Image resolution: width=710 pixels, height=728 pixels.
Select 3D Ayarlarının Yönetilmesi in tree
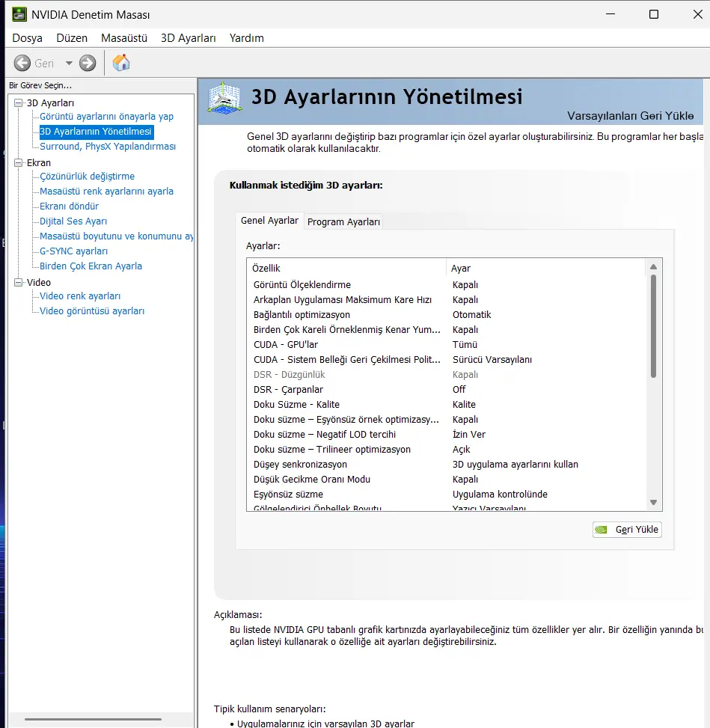point(96,132)
